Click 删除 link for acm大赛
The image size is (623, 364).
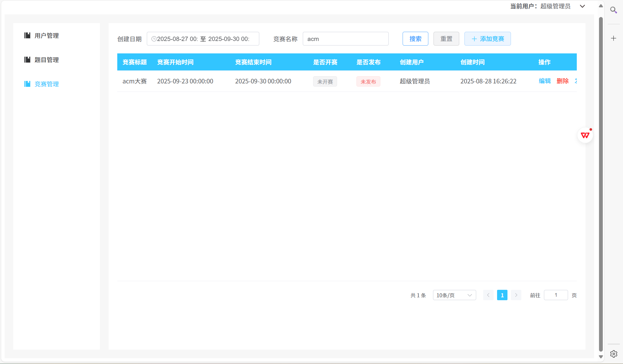pyautogui.click(x=562, y=81)
